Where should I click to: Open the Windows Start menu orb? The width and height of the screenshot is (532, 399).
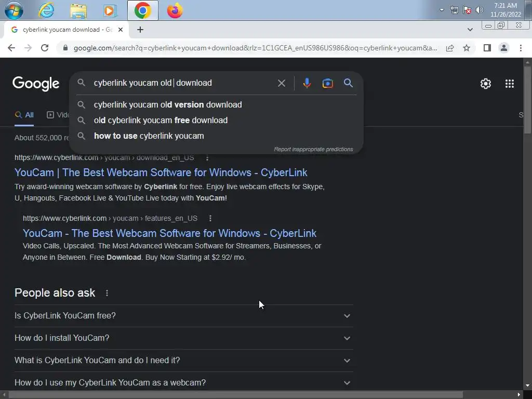14,10
